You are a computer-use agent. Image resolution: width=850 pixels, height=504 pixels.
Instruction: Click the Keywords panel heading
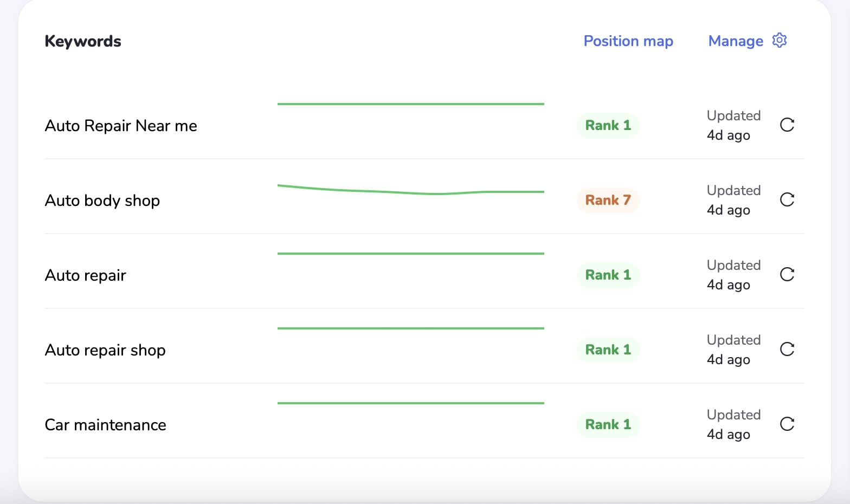82,41
